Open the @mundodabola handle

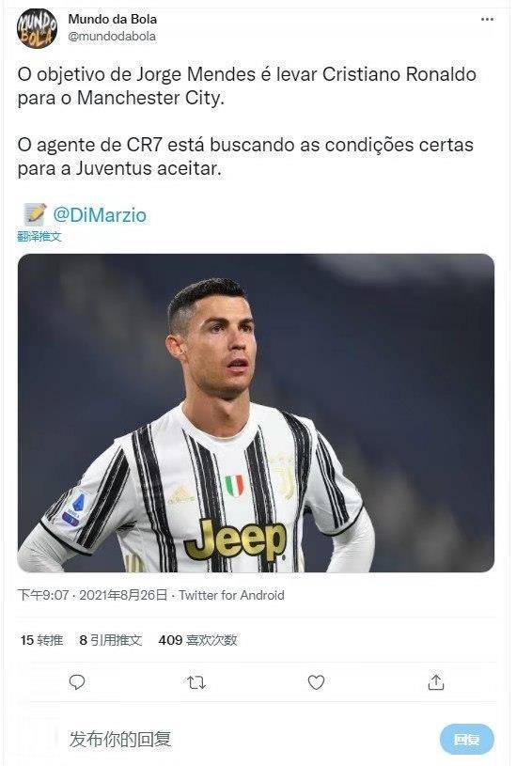point(112,36)
